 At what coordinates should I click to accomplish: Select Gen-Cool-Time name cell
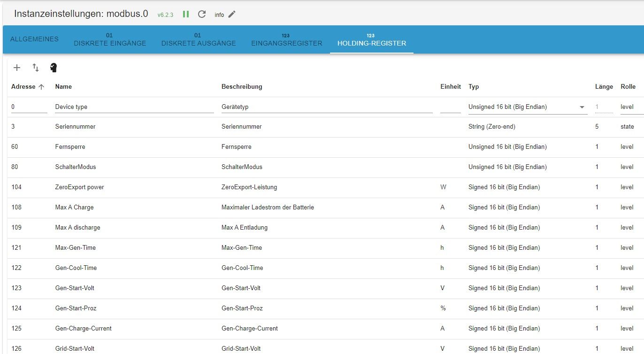(76, 268)
